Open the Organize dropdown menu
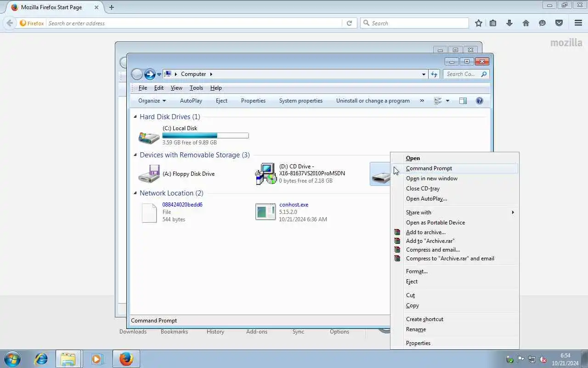588x368 pixels. 152,101
